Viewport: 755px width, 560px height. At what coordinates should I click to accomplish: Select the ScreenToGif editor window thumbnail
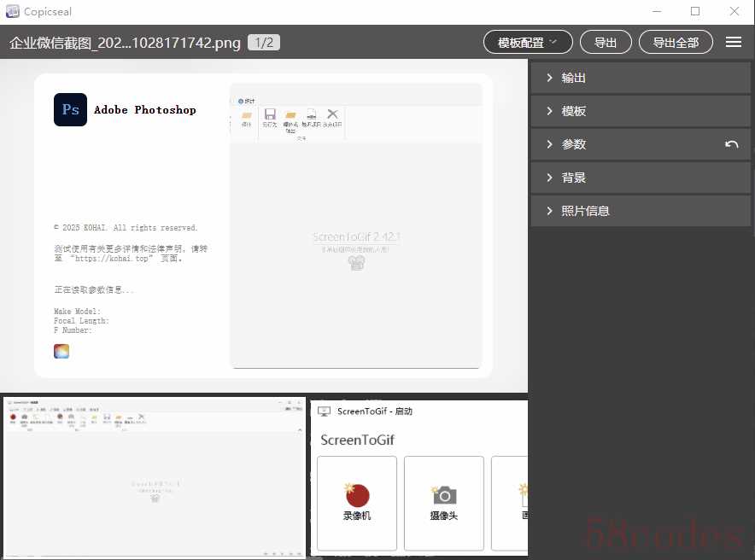(x=154, y=477)
